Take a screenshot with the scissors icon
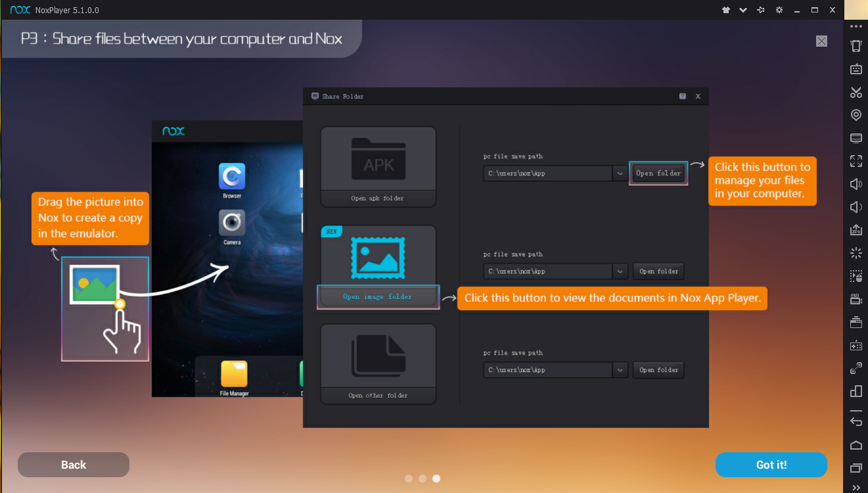Screen dimensions: 868x493 point(856,92)
